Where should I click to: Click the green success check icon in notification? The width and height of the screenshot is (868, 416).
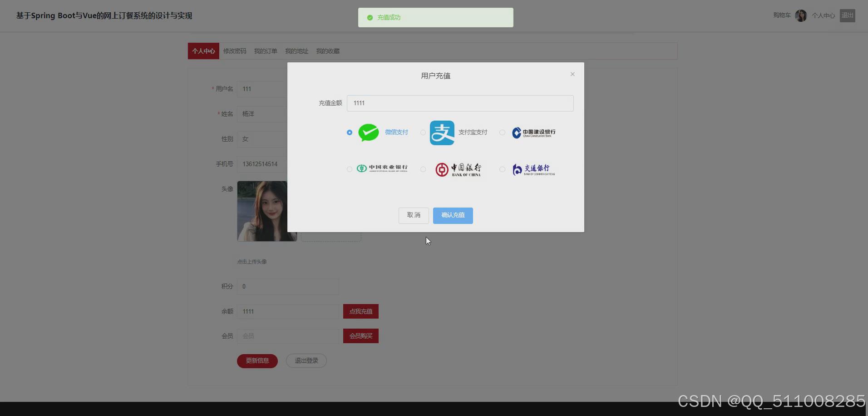370,18
